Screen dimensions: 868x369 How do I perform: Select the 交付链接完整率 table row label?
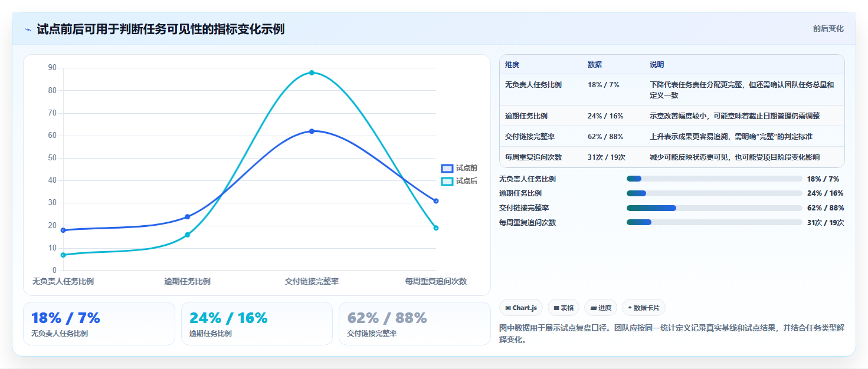tap(530, 137)
